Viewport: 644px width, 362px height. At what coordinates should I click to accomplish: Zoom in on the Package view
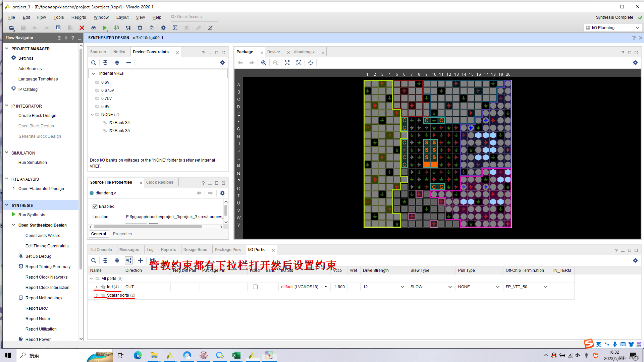pyautogui.click(x=264, y=63)
